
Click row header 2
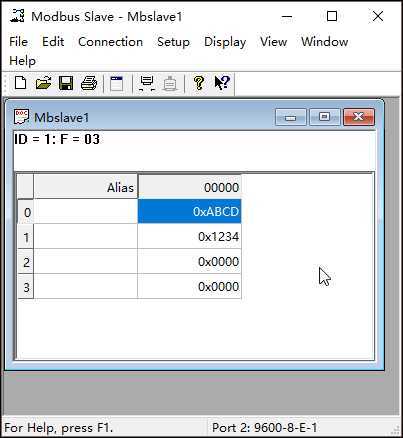pyautogui.click(x=26, y=262)
